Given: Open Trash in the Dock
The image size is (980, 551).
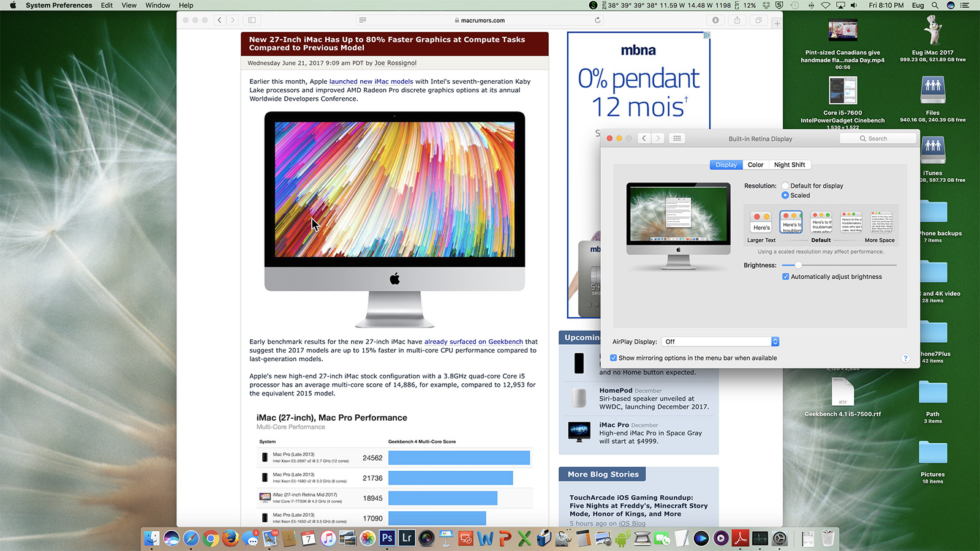Looking at the screenshot, I should click(x=827, y=538).
